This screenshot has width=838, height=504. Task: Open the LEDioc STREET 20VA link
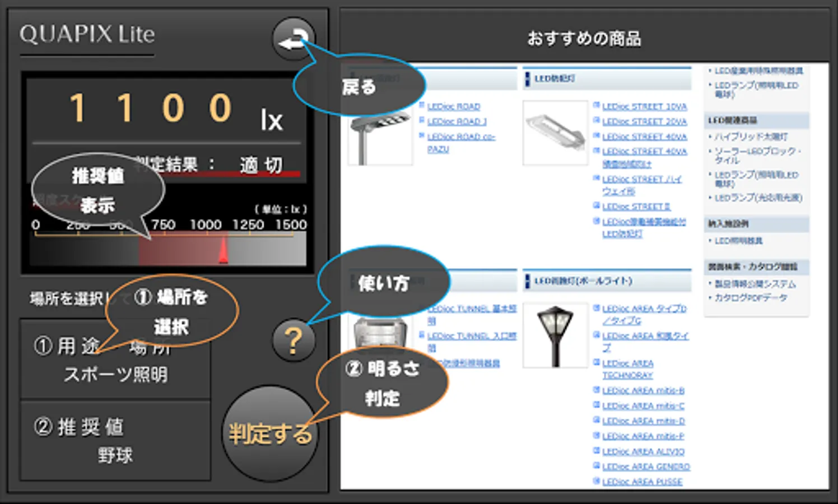[644, 122]
